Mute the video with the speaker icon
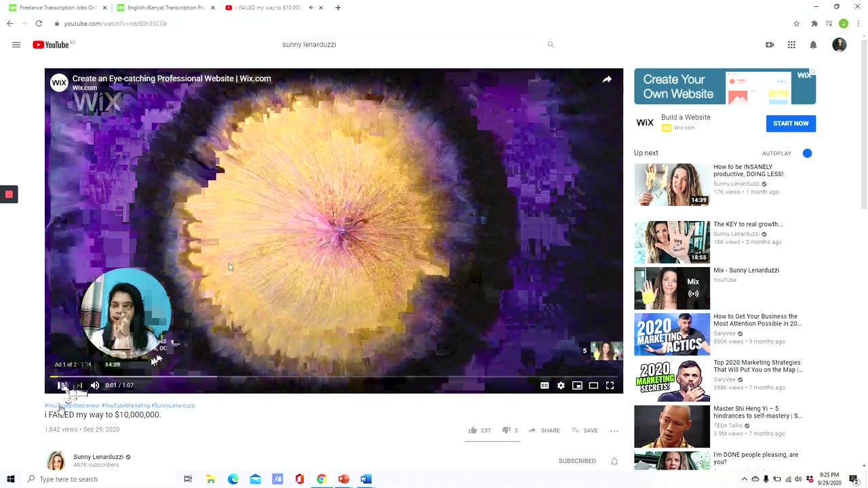This screenshot has height=488, width=868. 95,385
